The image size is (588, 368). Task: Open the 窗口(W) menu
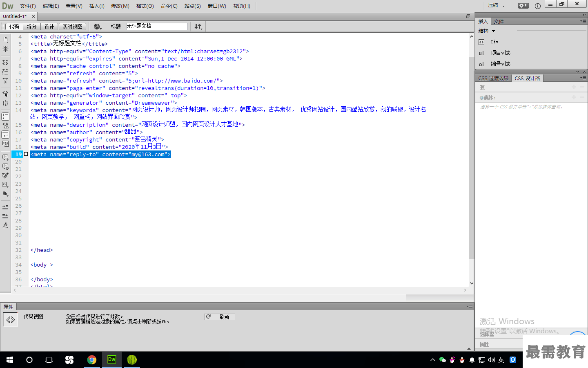point(217,6)
